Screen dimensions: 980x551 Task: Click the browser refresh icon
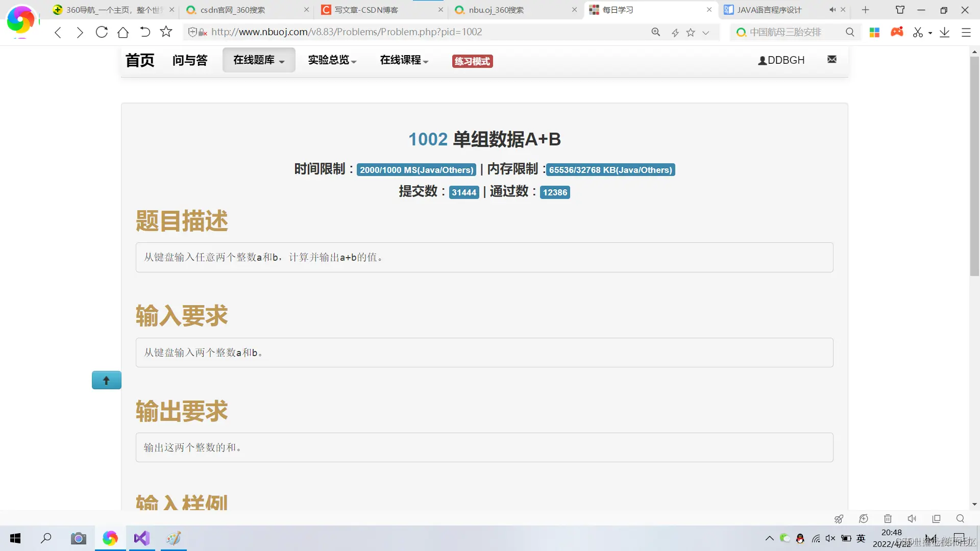click(102, 32)
